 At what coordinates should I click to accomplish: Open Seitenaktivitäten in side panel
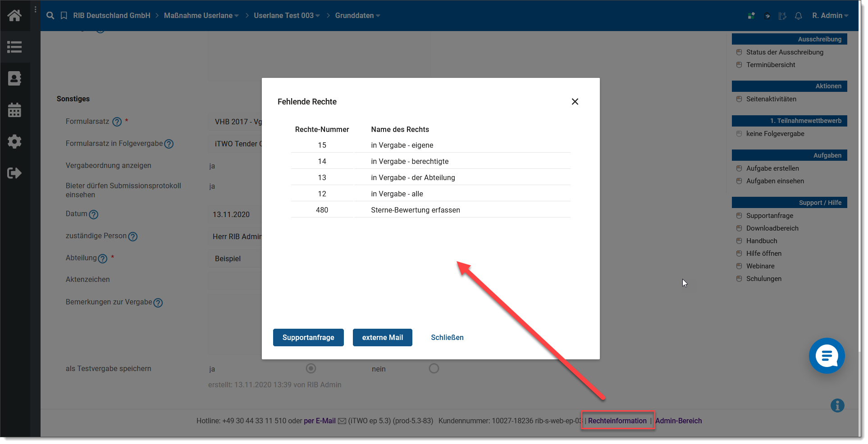pos(771,99)
